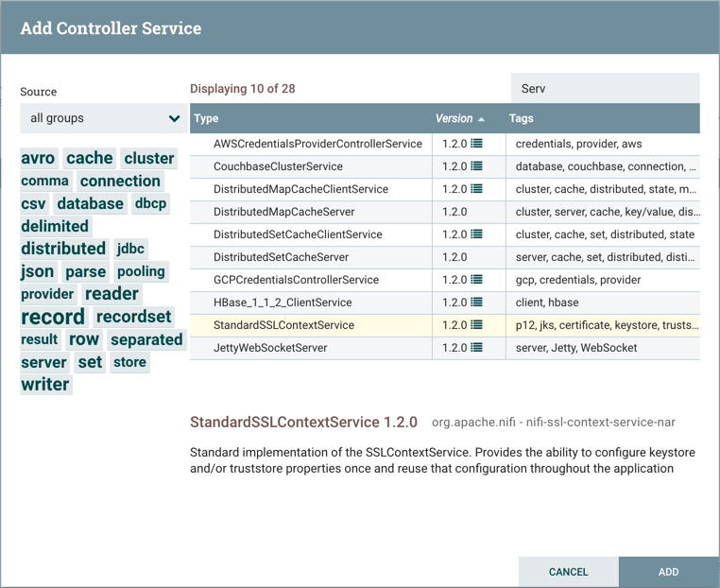Click version list icon for JettyWebSocketServer
The width and height of the screenshot is (720, 588).
(x=477, y=348)
